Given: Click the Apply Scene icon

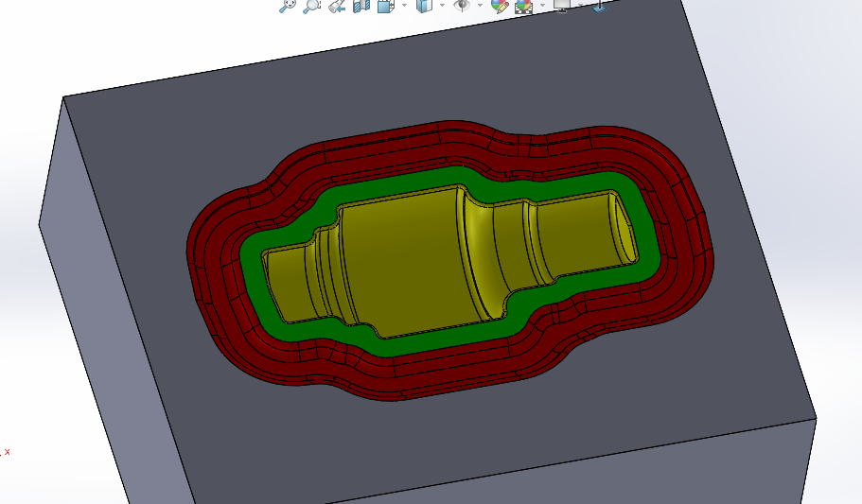Looking at the screenshot, I should click(x=523, y=6).
